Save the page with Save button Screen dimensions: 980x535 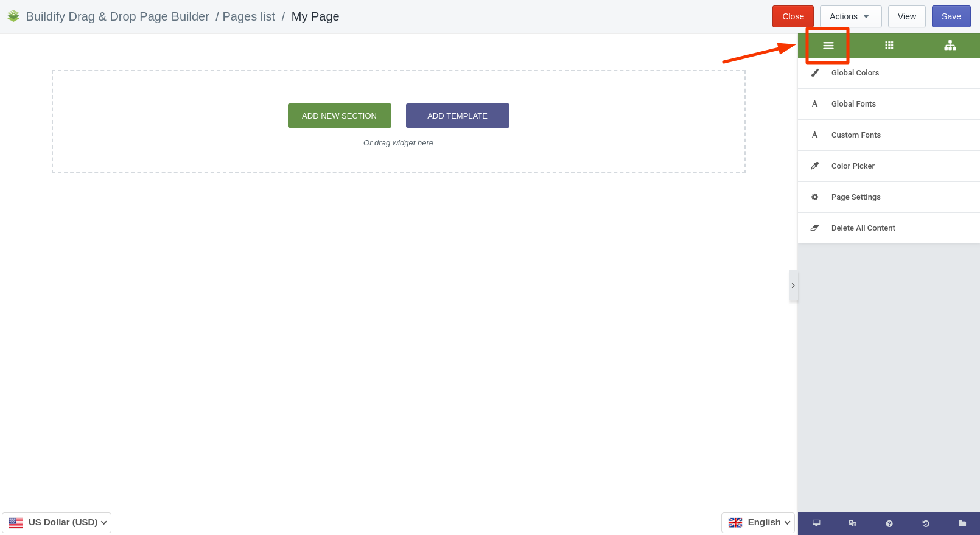pos(951,16)
